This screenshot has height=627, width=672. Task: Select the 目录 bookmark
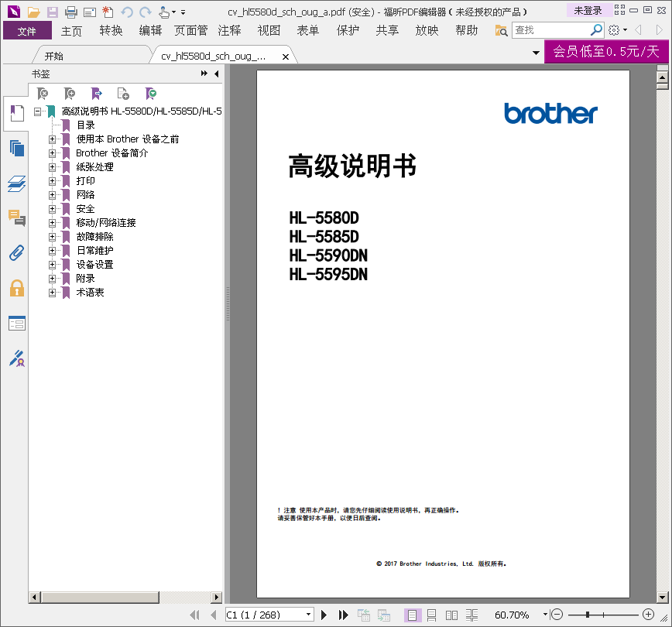86,125
